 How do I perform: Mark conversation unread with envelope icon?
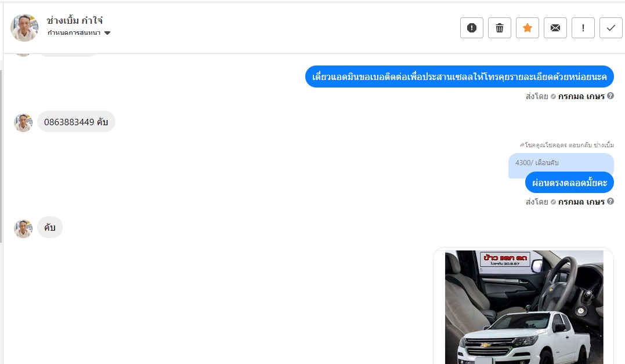click(555, 28)
